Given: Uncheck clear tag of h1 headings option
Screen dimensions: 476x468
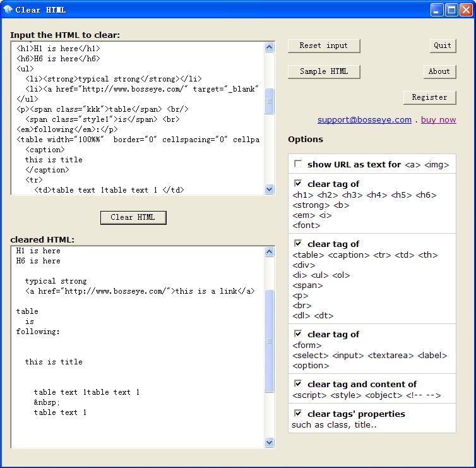Looking at the screenshot, I should click(x=298, y=184).
